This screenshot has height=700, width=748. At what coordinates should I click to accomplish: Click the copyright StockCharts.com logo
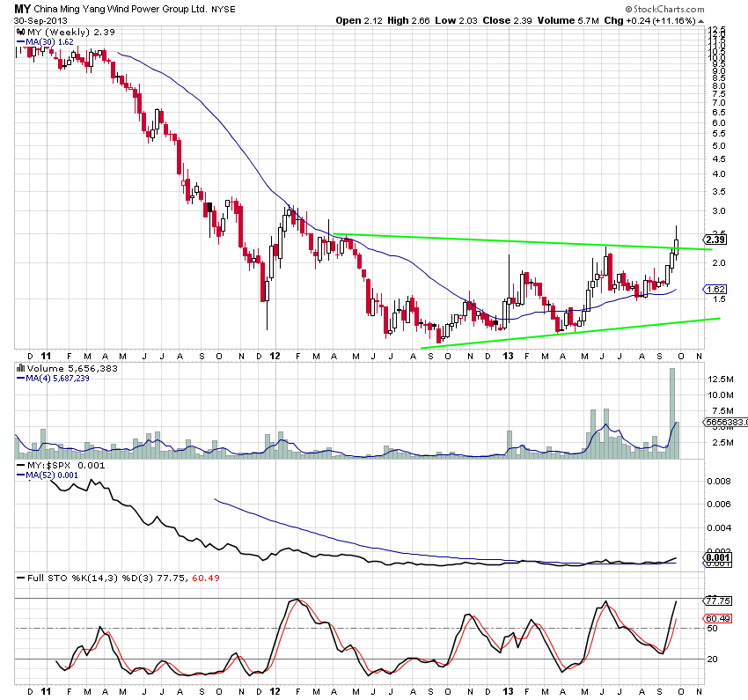pyautogui.click(x=664, y=9)
